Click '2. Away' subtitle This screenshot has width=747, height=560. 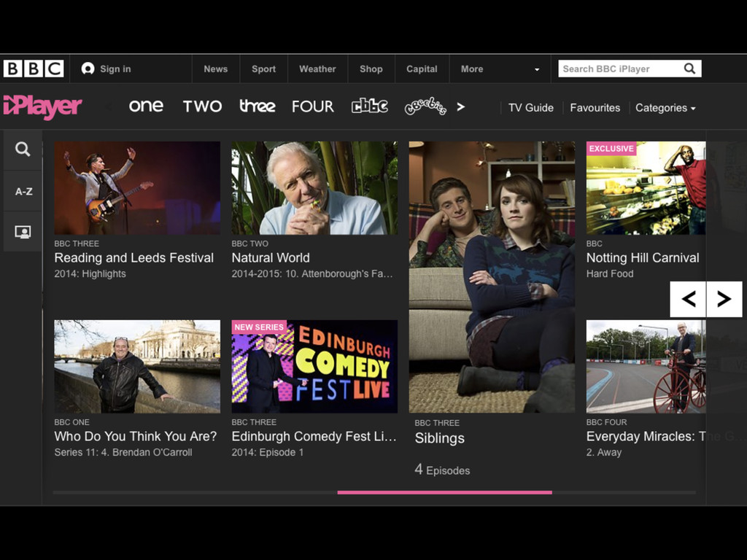(x=603, y=452)
